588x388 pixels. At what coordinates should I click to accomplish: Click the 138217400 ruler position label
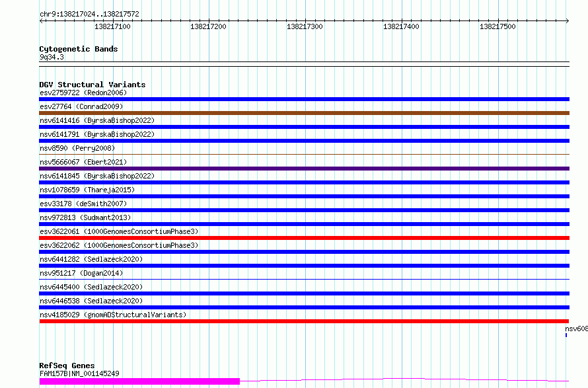click(x=401, y=26)
